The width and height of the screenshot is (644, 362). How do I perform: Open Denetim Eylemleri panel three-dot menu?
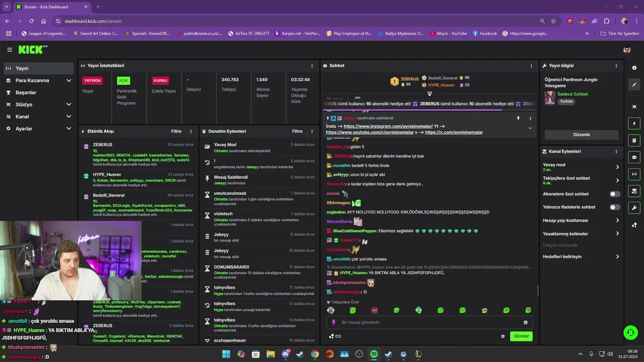(312, 131)
